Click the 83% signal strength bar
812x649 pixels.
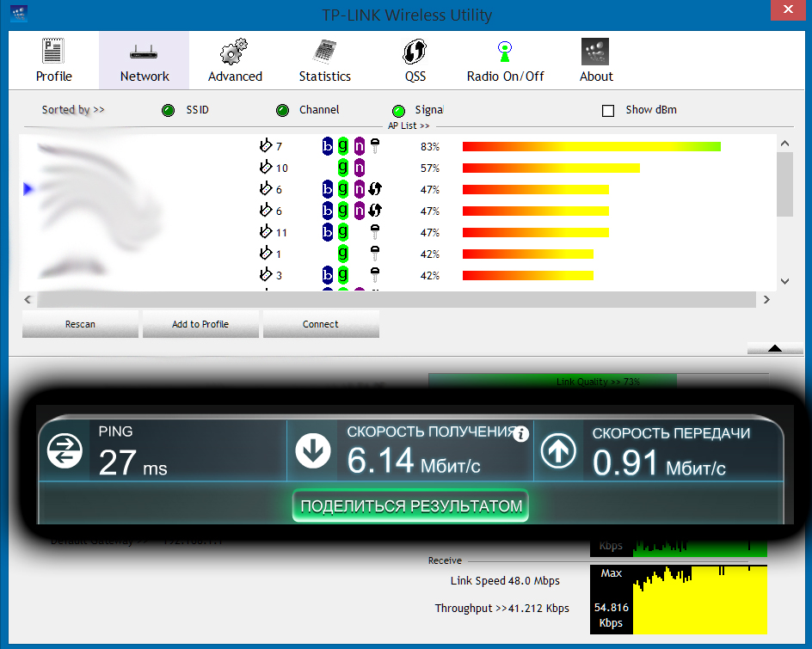(592, 146)
